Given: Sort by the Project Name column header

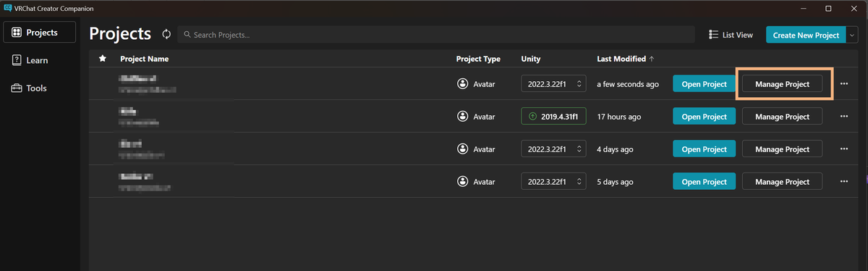Looking at the screenshot, I should pos(144,59).
